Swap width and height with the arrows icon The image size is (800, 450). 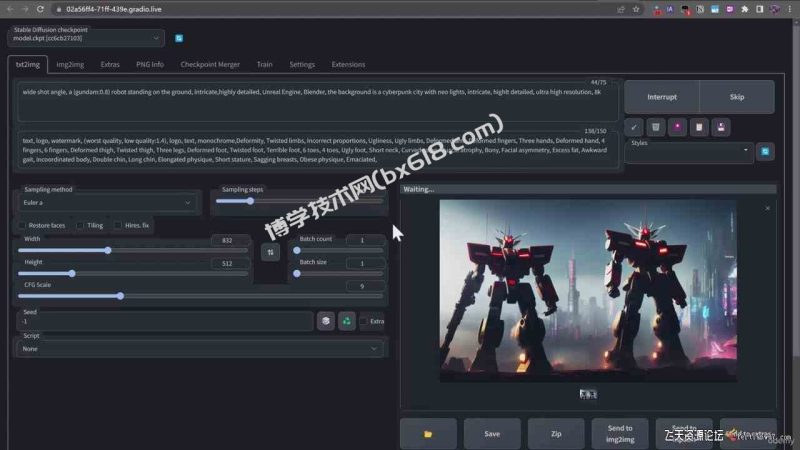tap(270, 252)
